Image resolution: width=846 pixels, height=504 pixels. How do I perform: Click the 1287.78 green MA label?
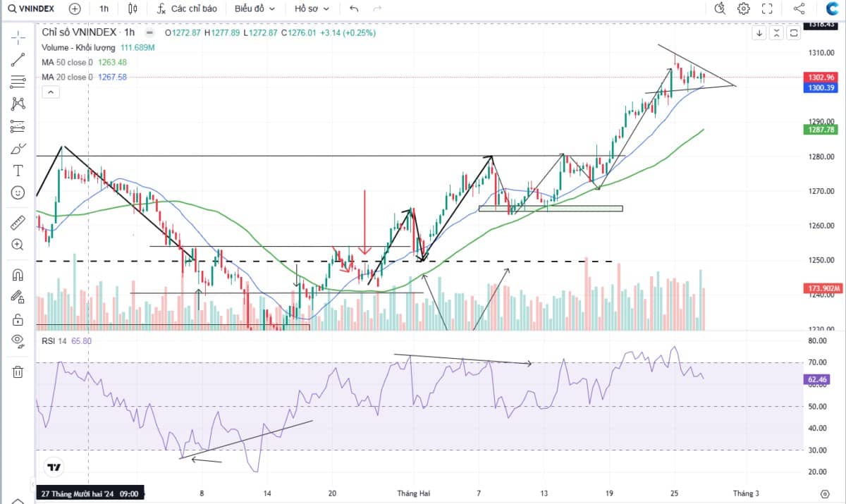[821, 130]
